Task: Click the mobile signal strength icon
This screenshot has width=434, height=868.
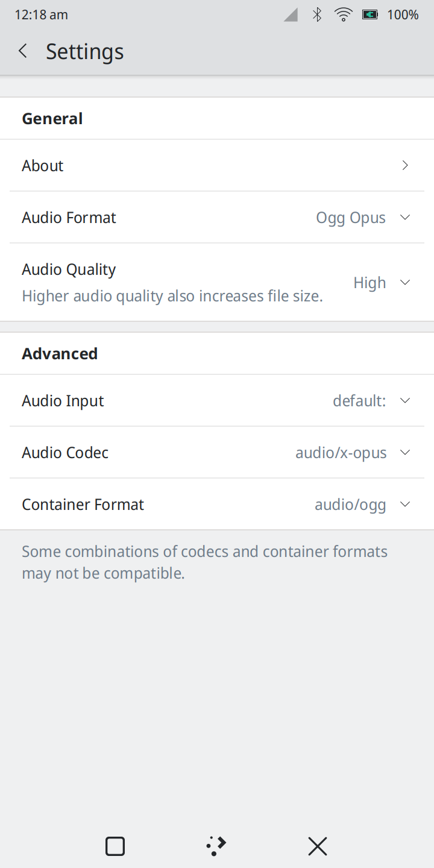Action: (x=291, y=15)
